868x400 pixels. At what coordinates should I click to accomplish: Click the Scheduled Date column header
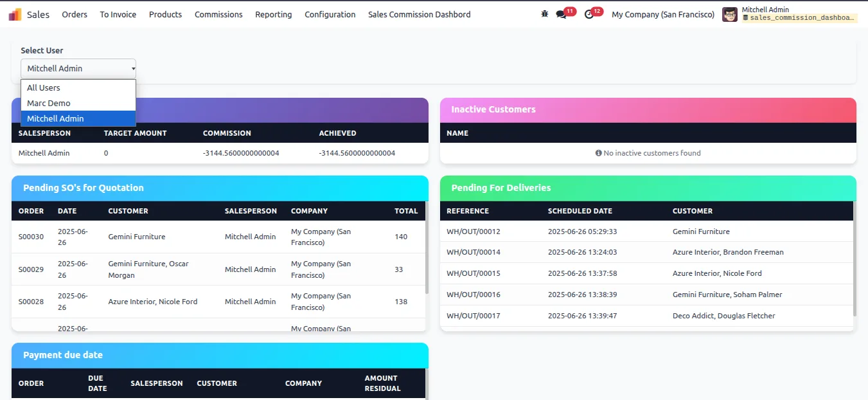(x=580, y=211)
